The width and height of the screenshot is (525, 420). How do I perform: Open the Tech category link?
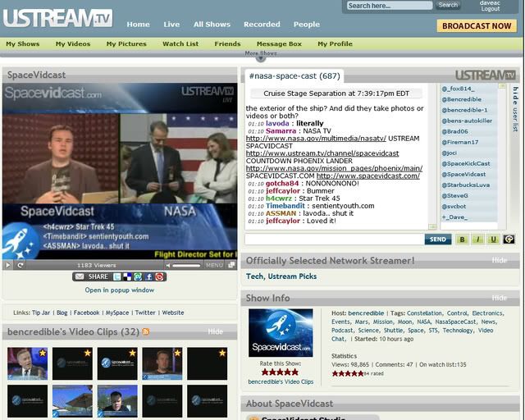point(255,276)
